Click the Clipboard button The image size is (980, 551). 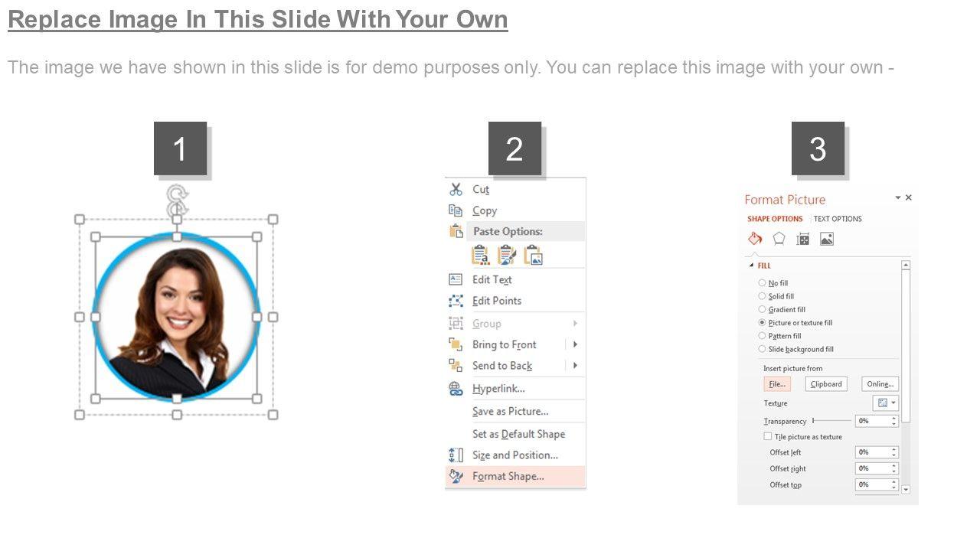click(826, 384)
